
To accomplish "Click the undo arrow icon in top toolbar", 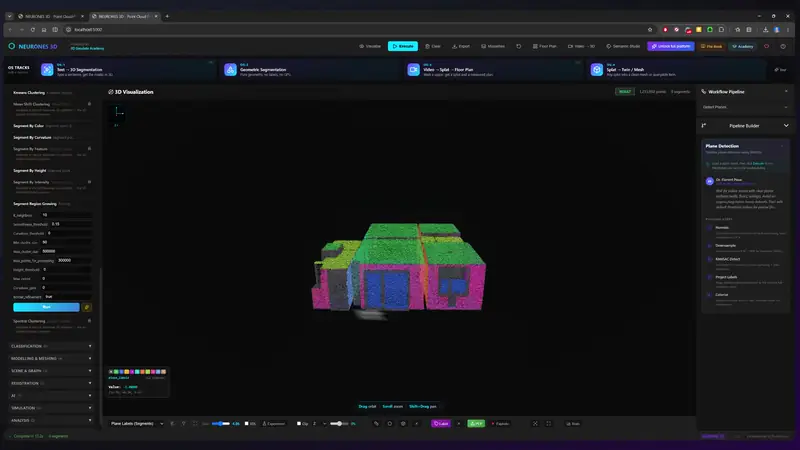I will point(518,46).
